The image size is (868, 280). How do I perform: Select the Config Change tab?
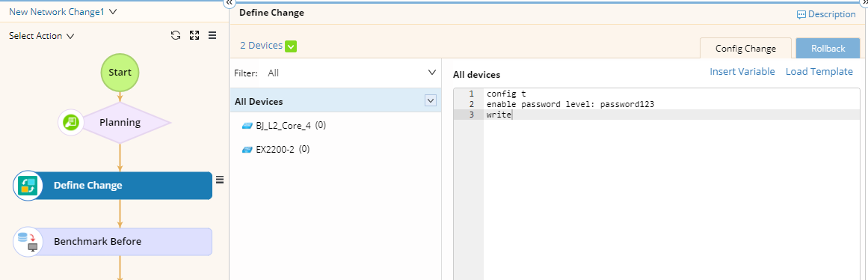pyautogui.click(x=745, y=48)
